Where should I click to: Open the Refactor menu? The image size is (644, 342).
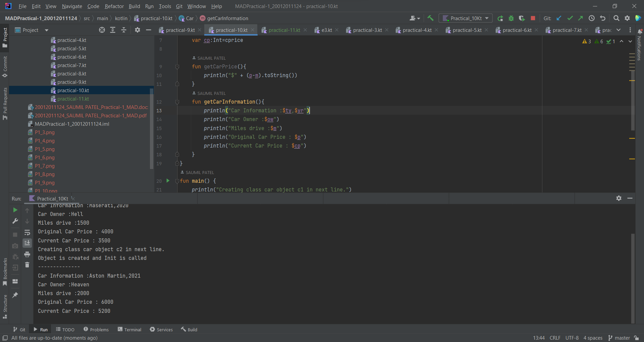coord(114,6)
